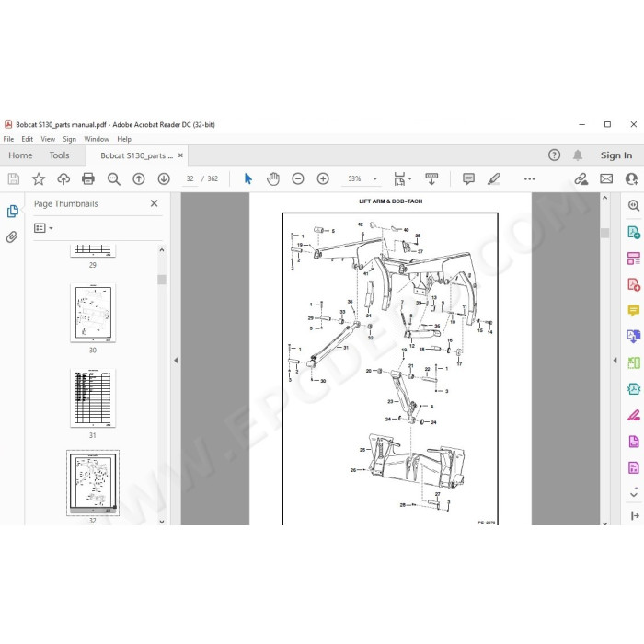
Task: Open the File menu
Action: click(8, 139)
